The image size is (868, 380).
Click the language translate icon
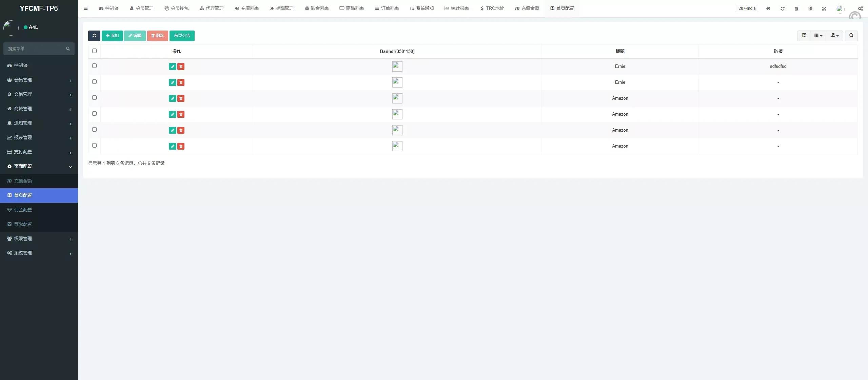point(810,8)
